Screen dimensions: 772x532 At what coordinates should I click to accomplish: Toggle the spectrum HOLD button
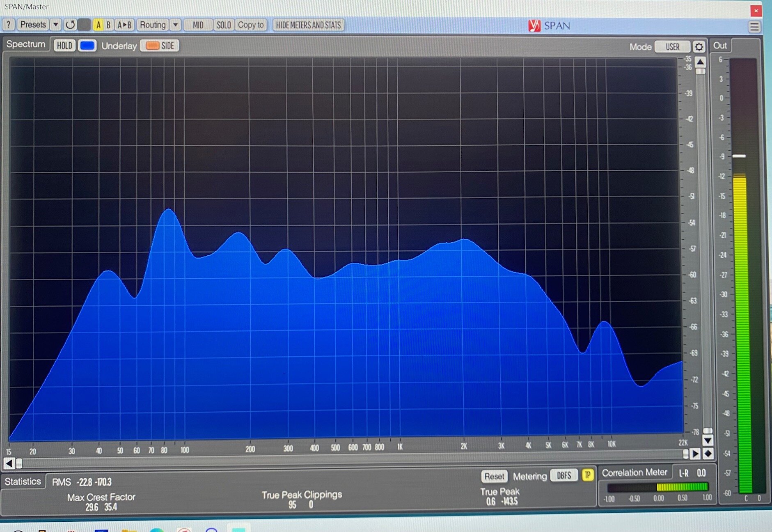(64, 46)
